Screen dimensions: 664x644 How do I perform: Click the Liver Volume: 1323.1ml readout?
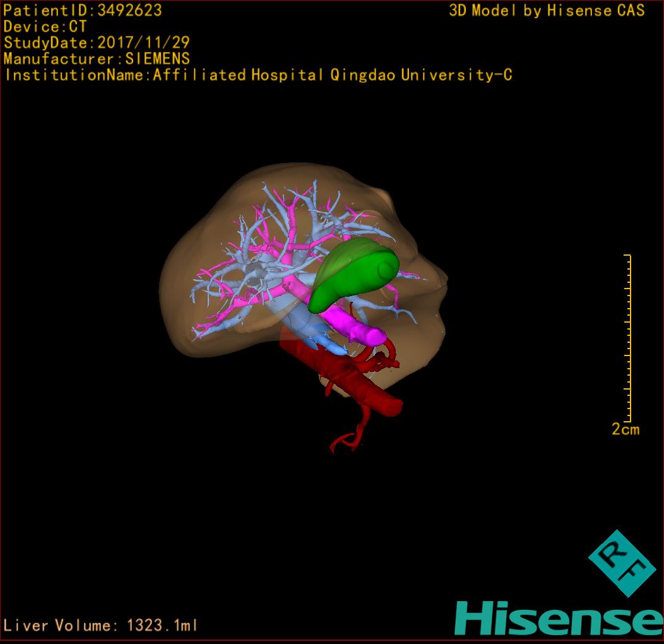point(100,625)
